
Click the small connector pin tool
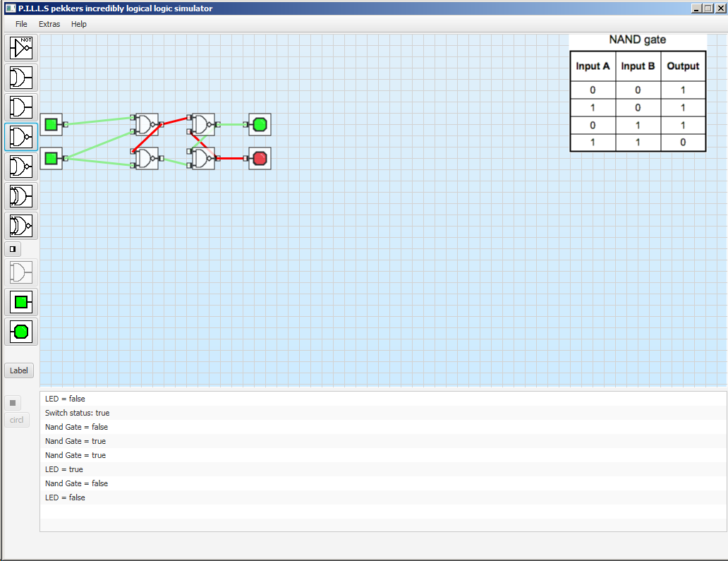(13, 249)
